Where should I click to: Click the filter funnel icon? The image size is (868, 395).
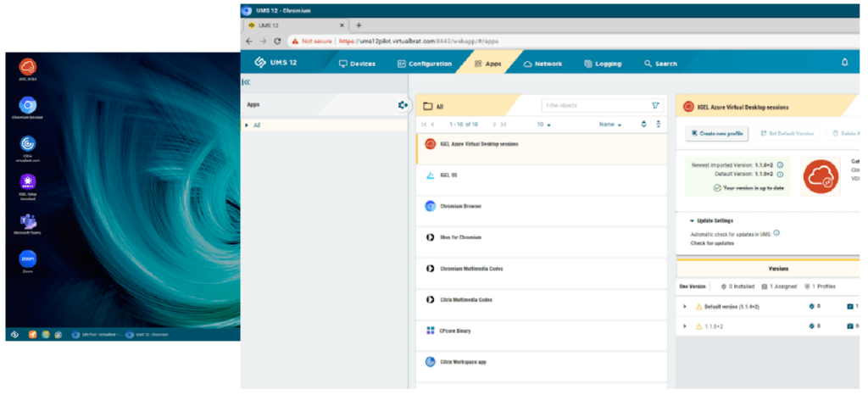[655, 105]
